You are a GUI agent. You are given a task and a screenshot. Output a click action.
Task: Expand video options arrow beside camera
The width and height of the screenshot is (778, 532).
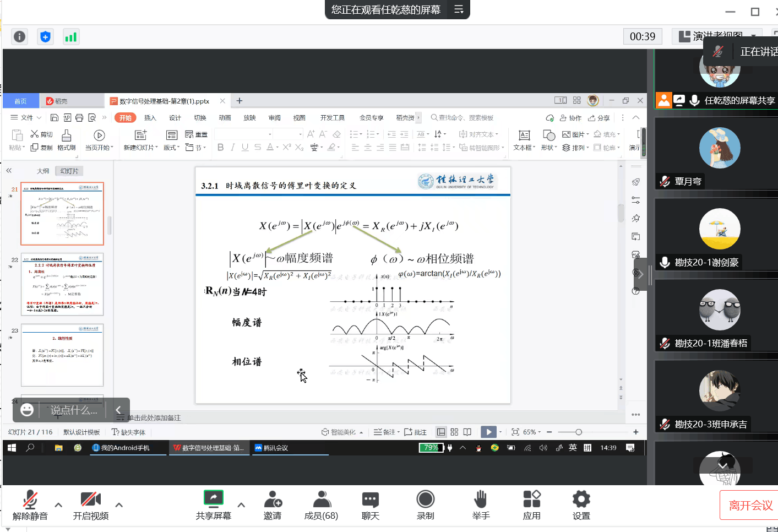point(119,504)
